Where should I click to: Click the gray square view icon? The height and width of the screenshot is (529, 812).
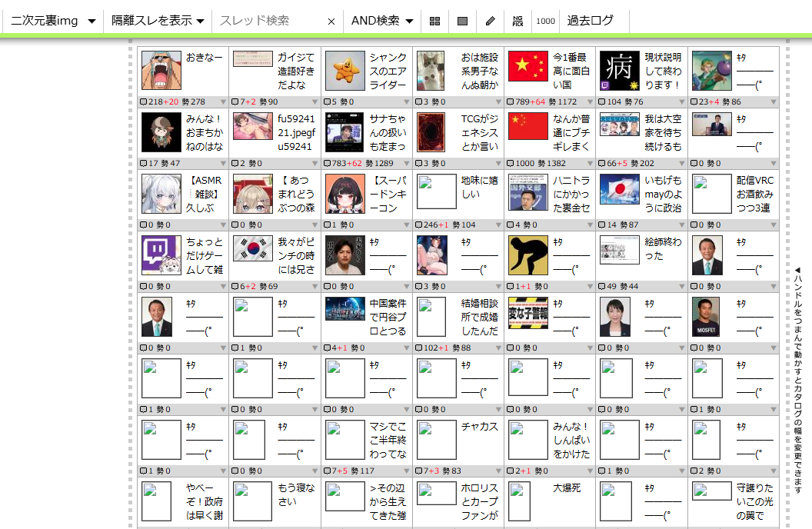coord(462,21)
